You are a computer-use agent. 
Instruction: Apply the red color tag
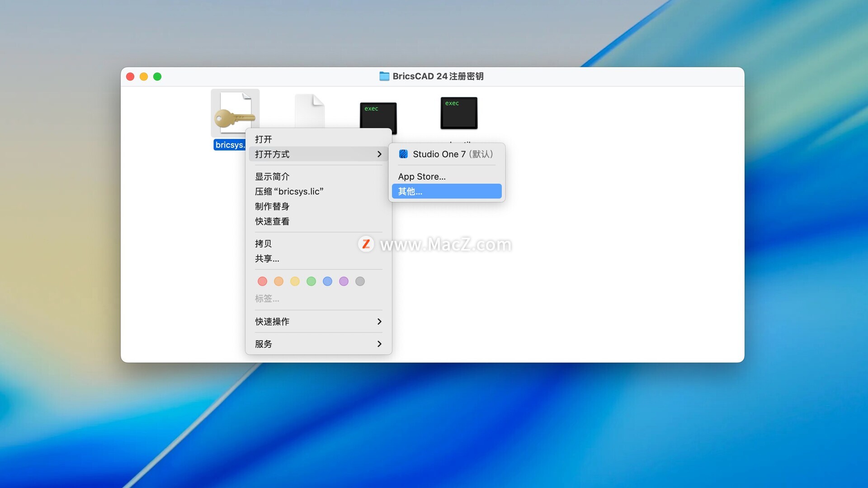[262, 282]
